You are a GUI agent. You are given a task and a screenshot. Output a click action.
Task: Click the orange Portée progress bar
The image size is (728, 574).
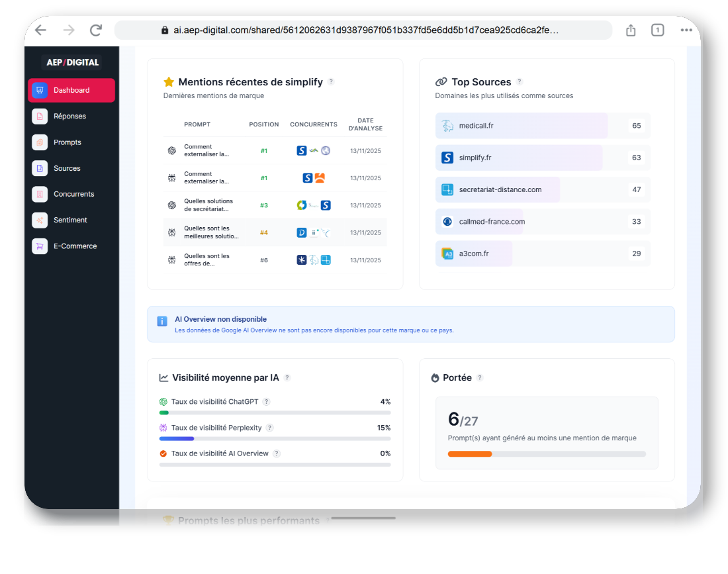tap(470, 454)
